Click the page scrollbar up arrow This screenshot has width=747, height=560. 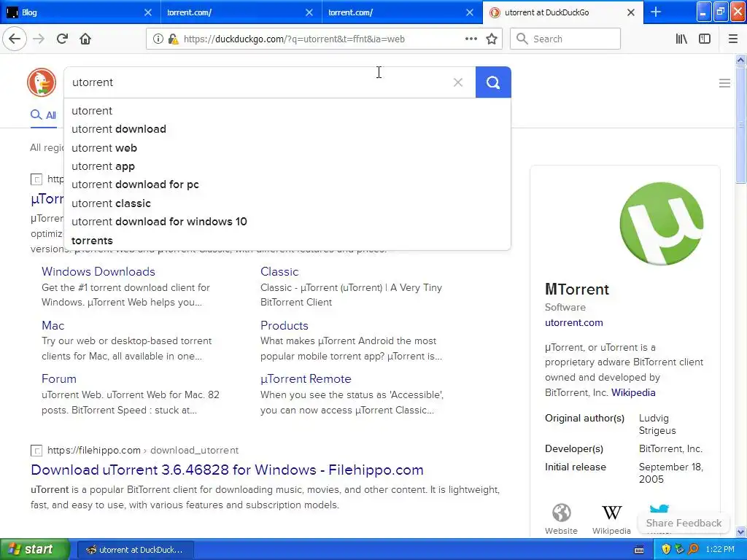tap(740, 60)
